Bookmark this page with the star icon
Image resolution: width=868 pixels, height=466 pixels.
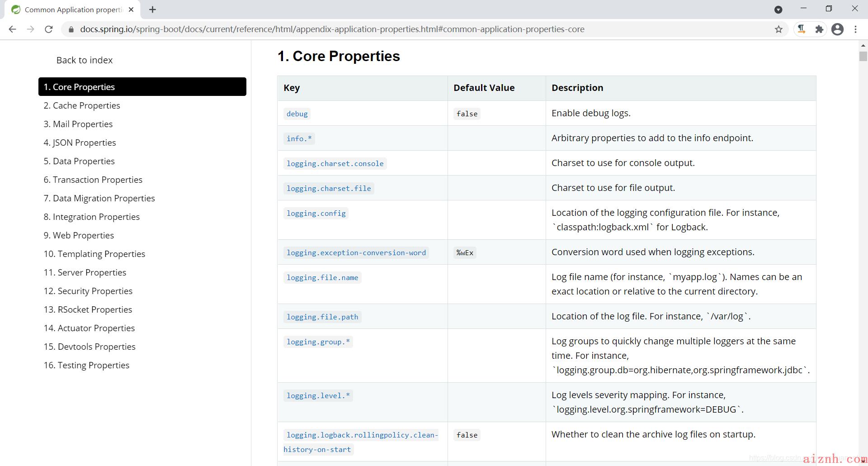pos(778,29)
